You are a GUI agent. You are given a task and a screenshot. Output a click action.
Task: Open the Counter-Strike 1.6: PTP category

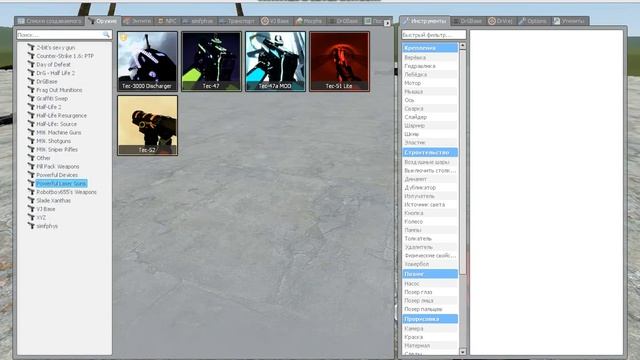click(65, 56)
